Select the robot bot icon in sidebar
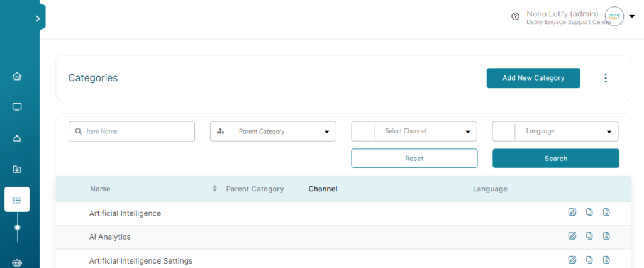Image resolution: width=644 pixels, height=268 pixels. 17,262
